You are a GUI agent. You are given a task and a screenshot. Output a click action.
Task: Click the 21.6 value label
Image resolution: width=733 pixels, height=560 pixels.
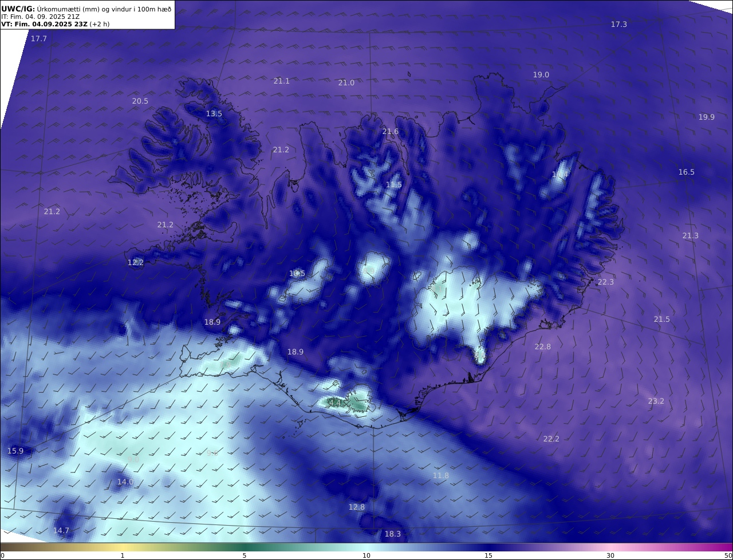point(390,132)
